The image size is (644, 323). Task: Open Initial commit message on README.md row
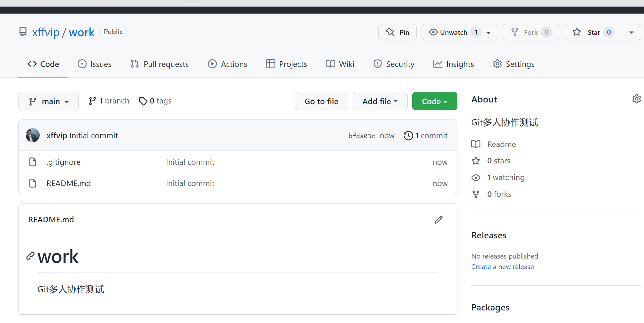[x=190, y=183]
